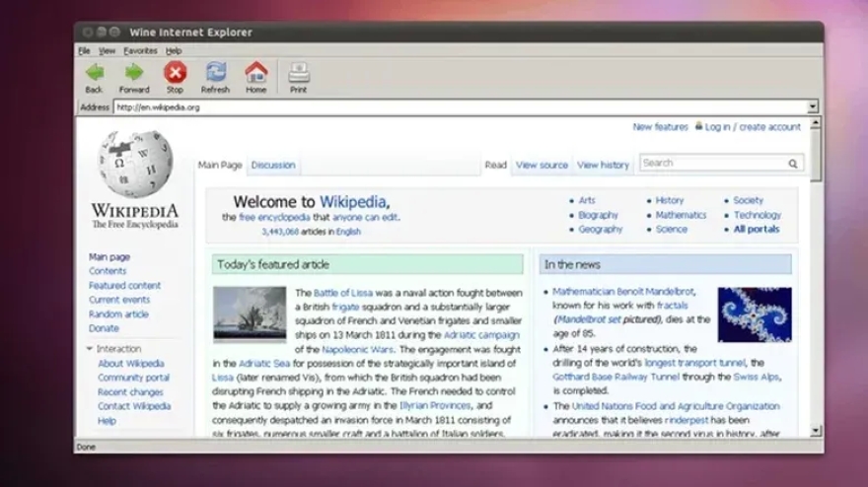Go to Home using house icon
Image resolution: width=868 pixels, height=487 pixels.
tap(256, 73)
